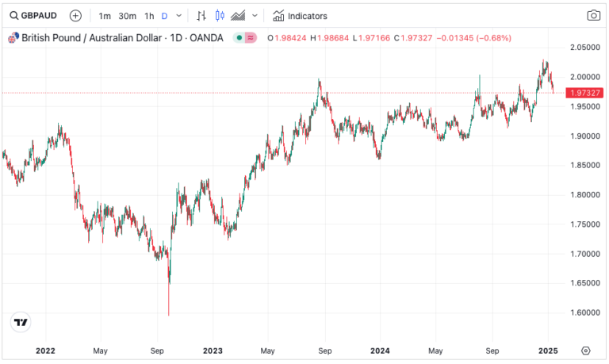Expand the chart style dropdown arrow
Screen dimensions: 609x364
point(255,16)
